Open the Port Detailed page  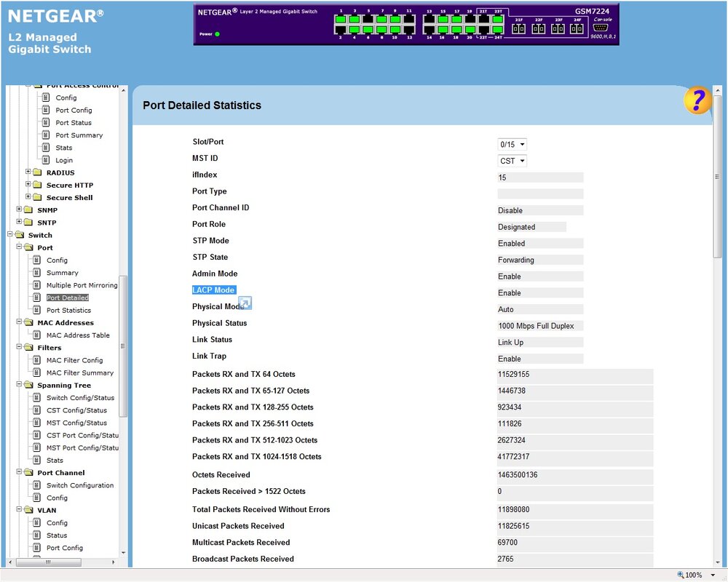click(67, 298)
